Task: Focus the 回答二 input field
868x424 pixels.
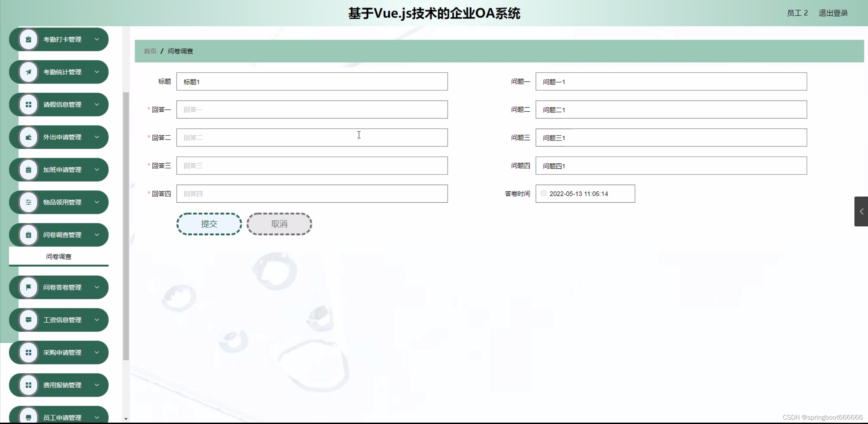Action: tap(312, 137)
